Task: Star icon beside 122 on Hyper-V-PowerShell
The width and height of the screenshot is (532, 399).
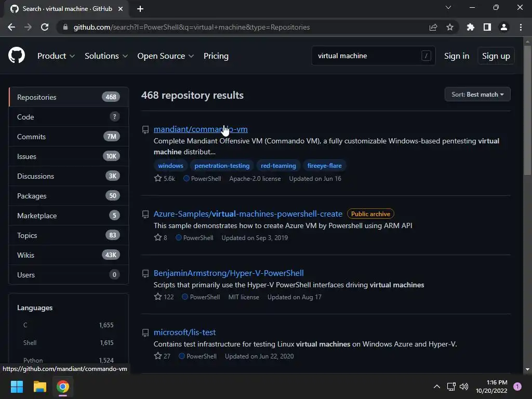Action: pyautogui.click(x=158, y=297)
